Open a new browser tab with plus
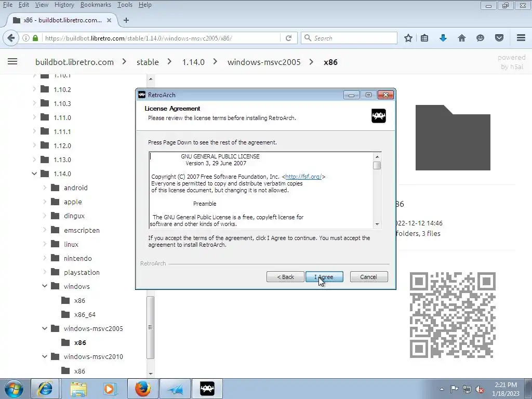 (x=126, y=20)
